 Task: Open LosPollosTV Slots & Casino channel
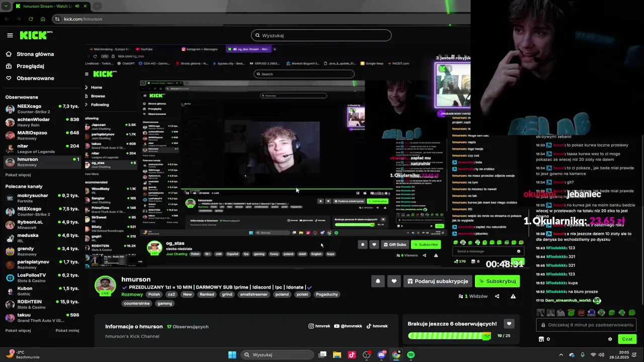pos(42,278)
